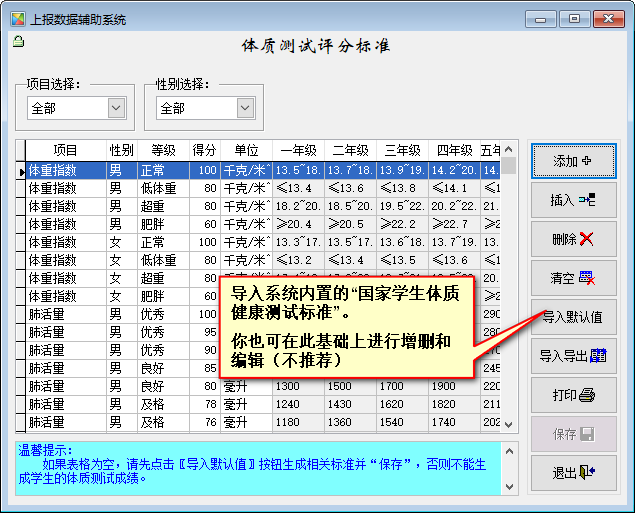Click the 打印 print button
The height and width of the screenshot is (513, 635).
click(x=572, y=395)
